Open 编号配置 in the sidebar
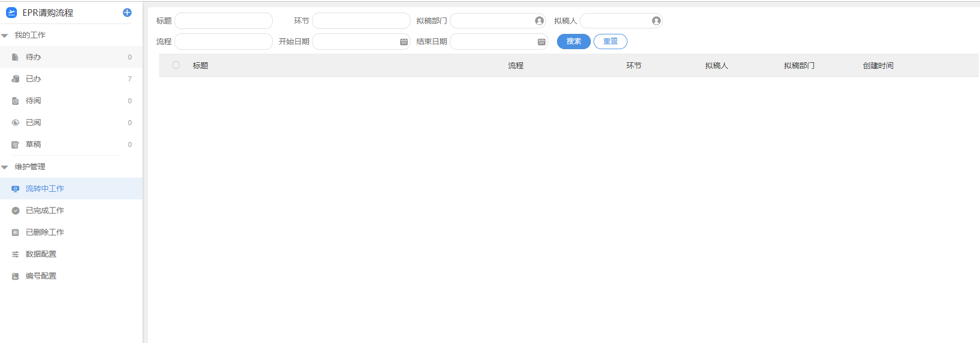Screen dimensions: 980x343 [x=71, y=276]
